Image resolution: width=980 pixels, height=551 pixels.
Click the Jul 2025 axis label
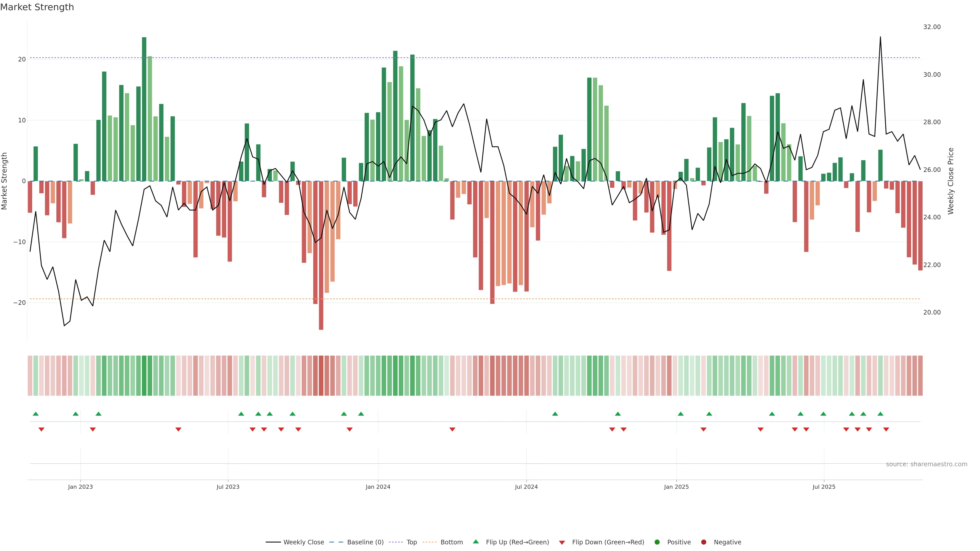coord(824,487)
